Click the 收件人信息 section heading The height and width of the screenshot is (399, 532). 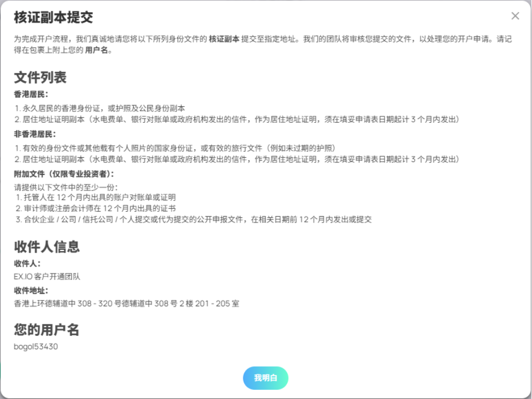coord(47,247)
